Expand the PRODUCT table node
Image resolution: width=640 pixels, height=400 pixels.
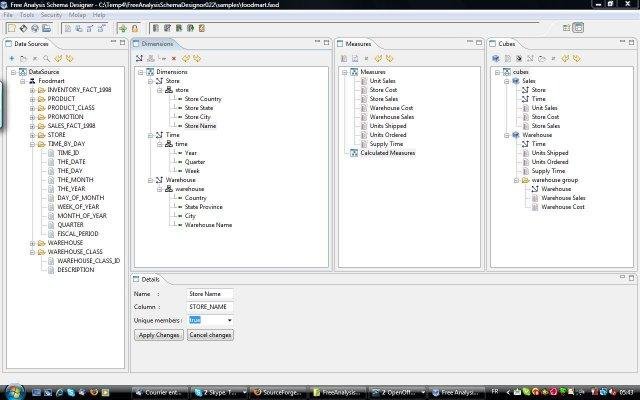point(32,99)
